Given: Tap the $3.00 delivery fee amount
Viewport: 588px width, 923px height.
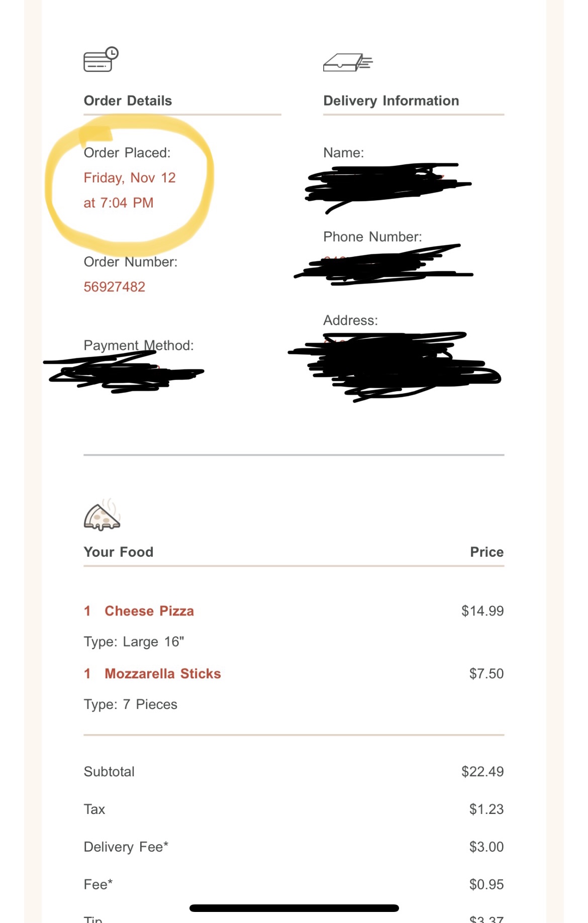Looking at the screenshot, I should pos(486,847).
